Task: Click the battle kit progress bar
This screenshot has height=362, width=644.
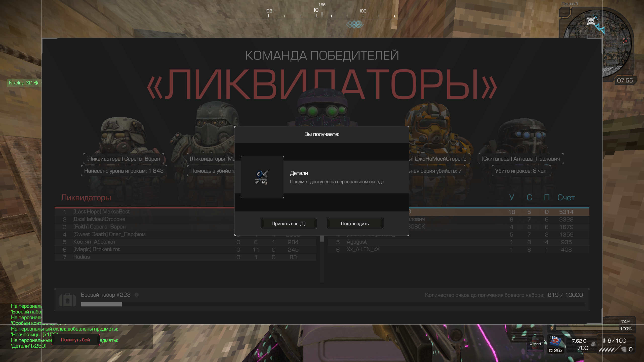Action: [x=332, y=304]
